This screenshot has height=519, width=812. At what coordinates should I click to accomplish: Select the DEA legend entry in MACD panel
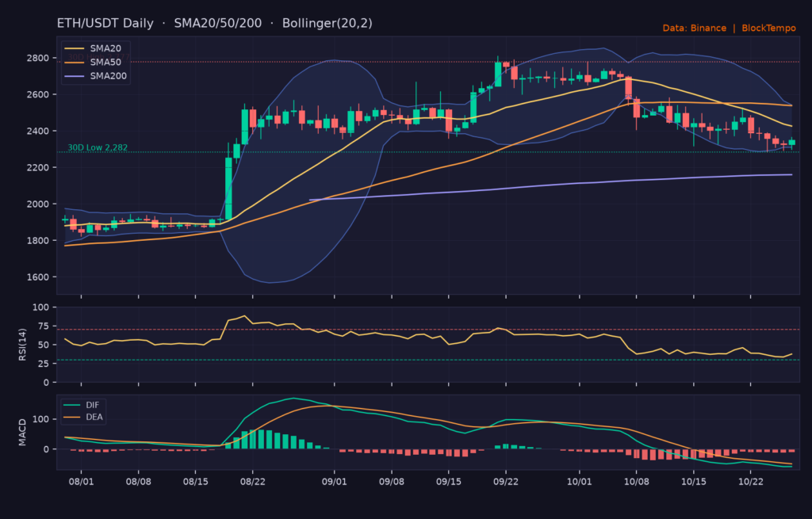point(83,417)
